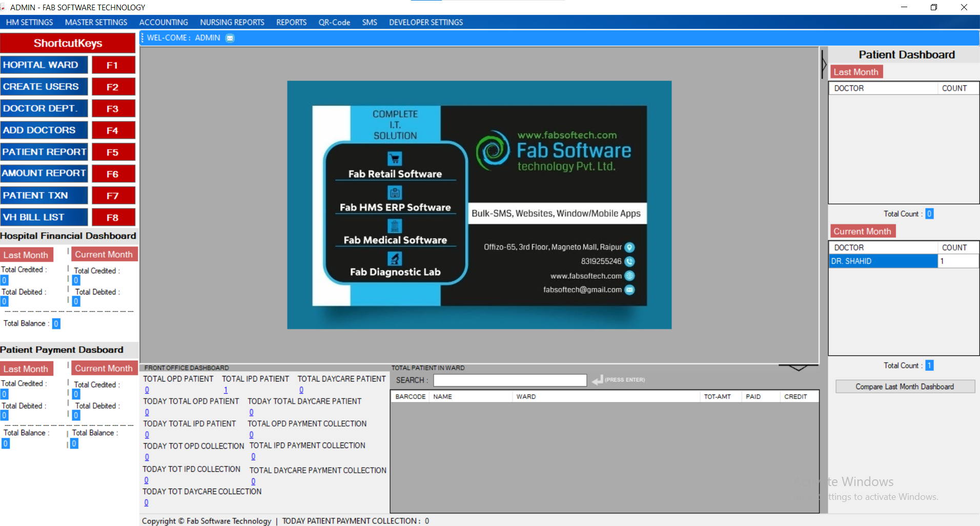The image size is (980, 526).
Task: Click the Current Month Total Count value 1
Action: coord(929,365)
